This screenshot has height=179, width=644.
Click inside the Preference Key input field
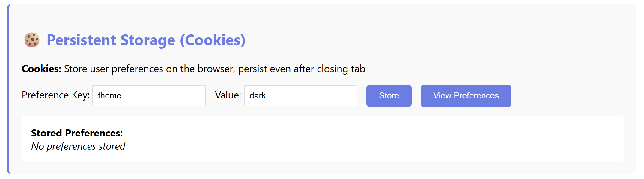click(149, 95)
